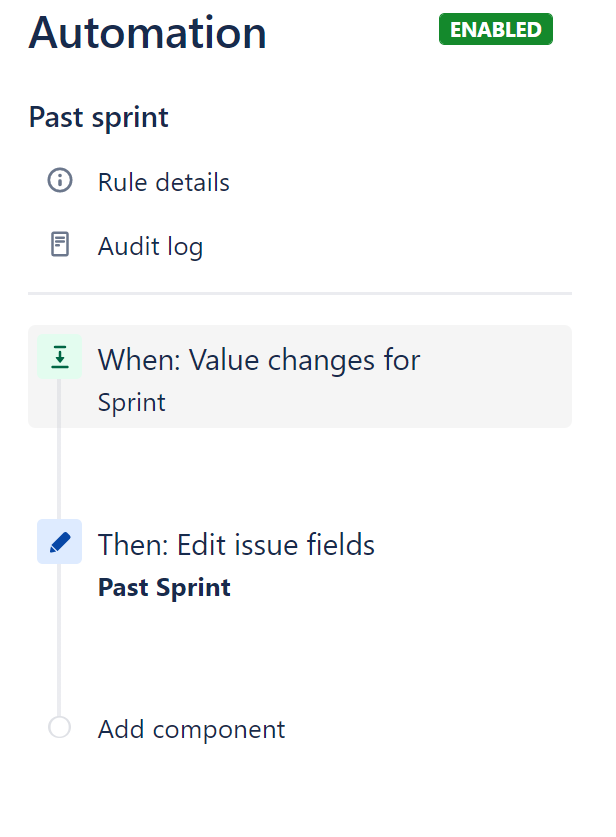
Task: Click the 'Past sprint' rule name
Action: point(98,117)
